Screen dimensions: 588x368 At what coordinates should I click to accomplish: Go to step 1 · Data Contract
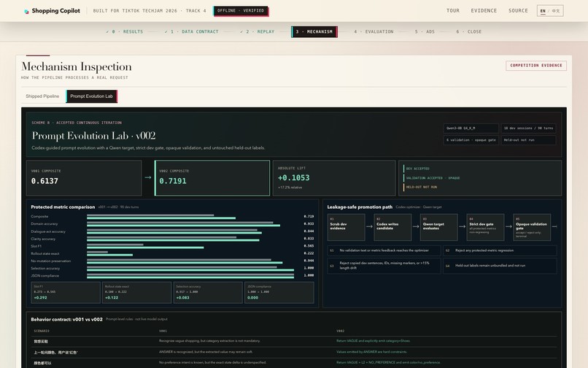191,31
